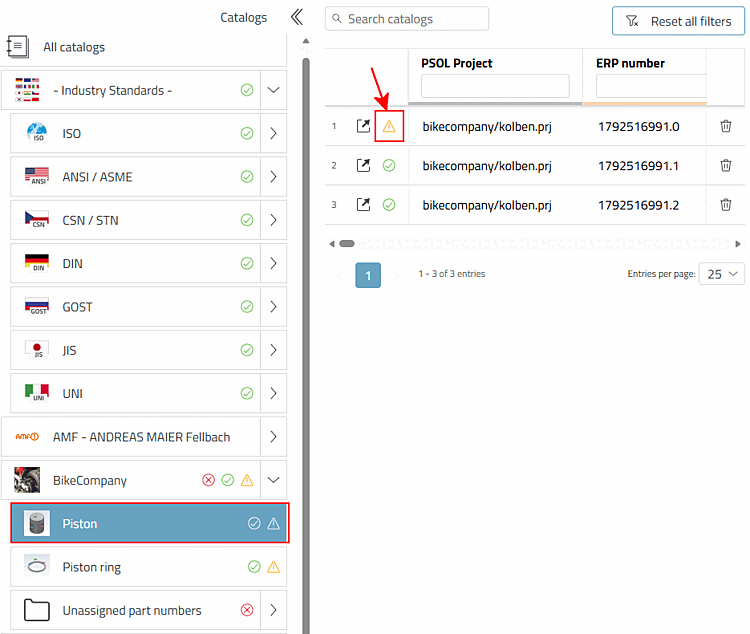Click the ANSI flag icon
The width and height of the screenshot is (750, 634).
pos(37,176)
